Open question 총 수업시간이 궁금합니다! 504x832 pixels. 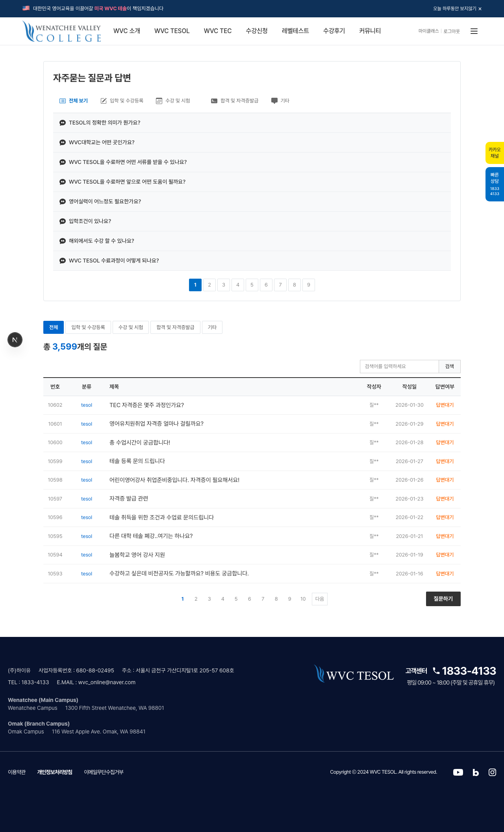coord(140,443)
